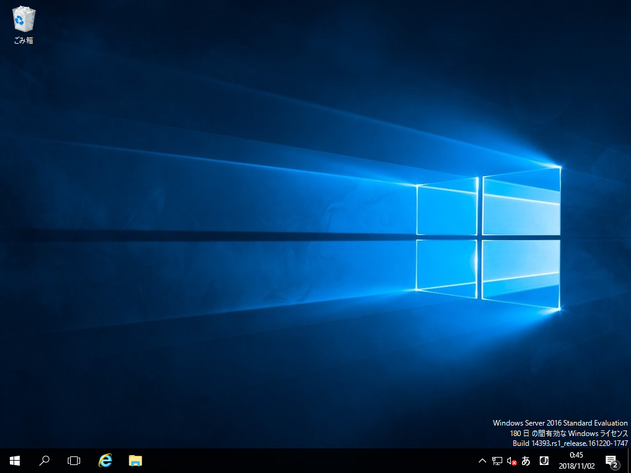Open the IME options tray icon
This screenshot has height=473, width=631.
(x=544, y=461)
